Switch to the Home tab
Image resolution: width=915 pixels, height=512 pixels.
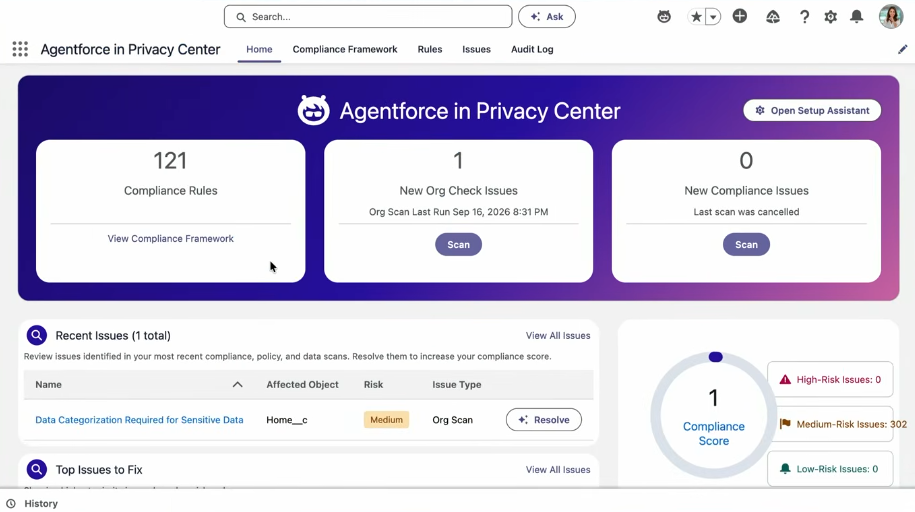tap(259, 50)
